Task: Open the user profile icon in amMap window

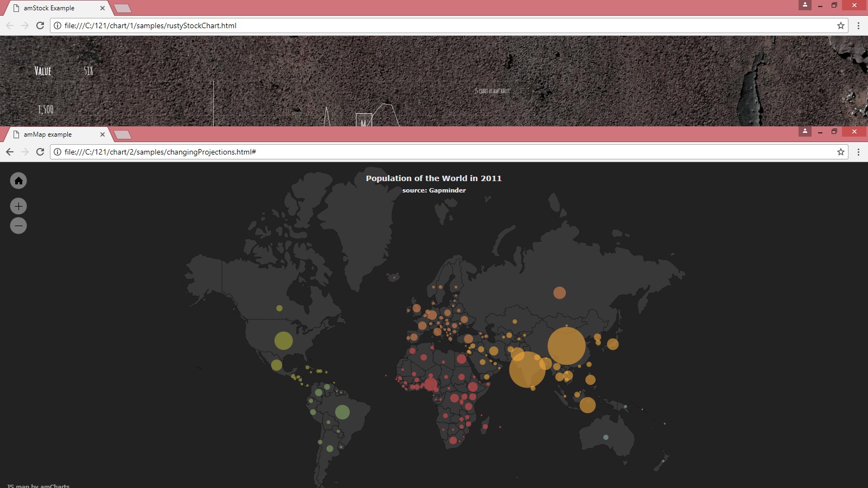Action: 805,131
